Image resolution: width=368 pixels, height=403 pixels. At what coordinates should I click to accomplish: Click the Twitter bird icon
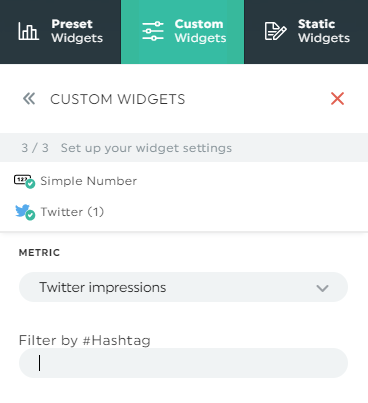tap(22, 211)
